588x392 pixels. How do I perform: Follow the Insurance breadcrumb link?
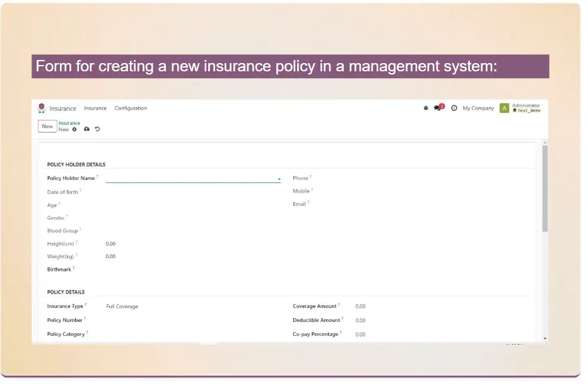tap(69, 123)
